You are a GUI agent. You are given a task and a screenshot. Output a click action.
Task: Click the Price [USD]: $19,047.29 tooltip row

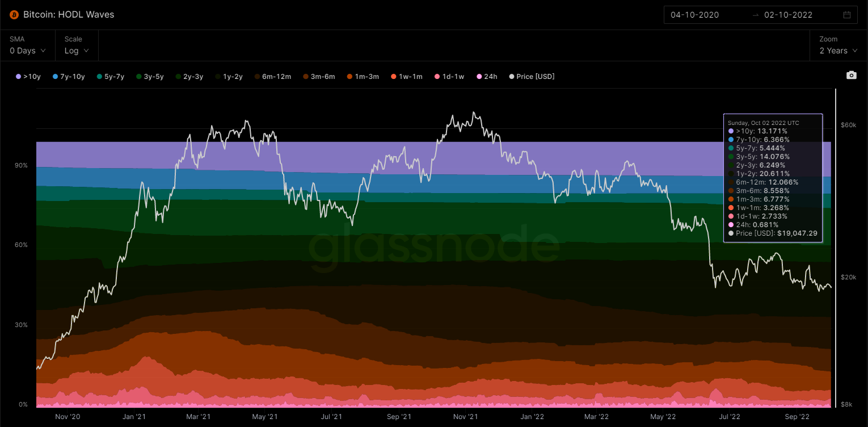click(772, 233)
